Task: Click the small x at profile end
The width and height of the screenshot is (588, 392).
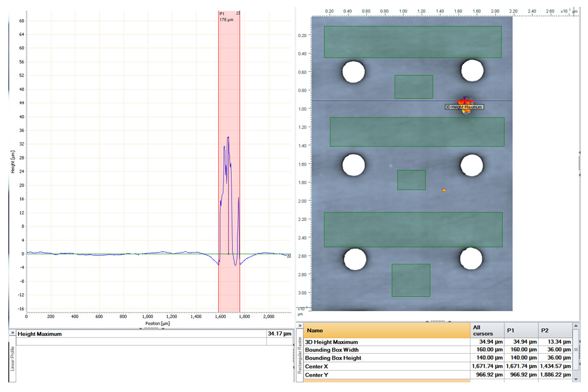Action: point(289,256)
